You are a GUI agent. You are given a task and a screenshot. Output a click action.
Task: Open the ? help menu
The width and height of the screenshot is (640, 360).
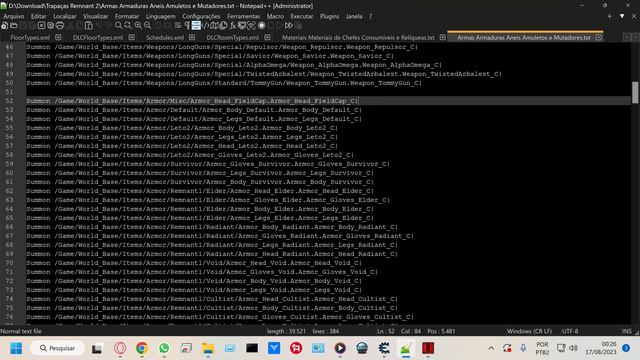pyautogui.click(x=371, y=16)
